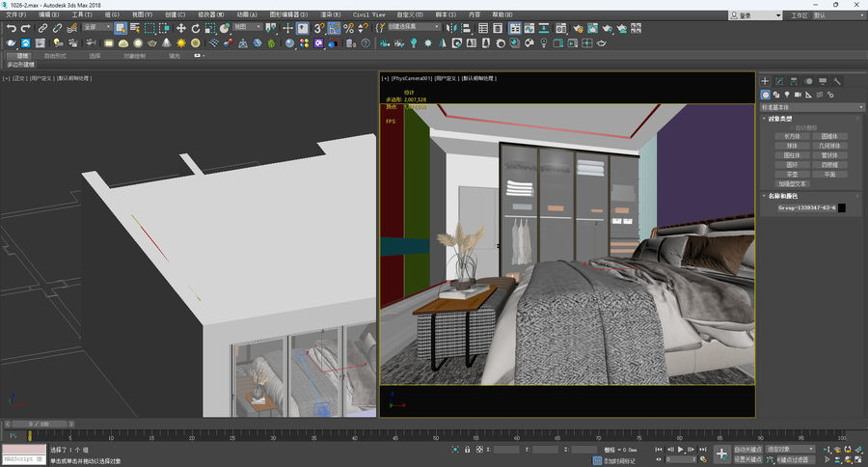Viewport: 868px width, 467px height.
Task: Toggle the Angle Snap icon
Action: click(334, 28)
